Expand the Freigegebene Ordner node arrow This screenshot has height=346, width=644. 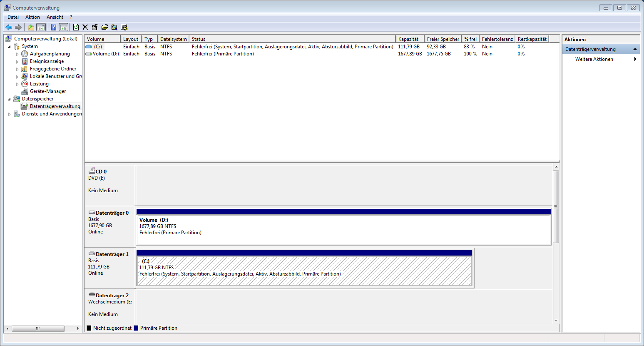(17, 69)
